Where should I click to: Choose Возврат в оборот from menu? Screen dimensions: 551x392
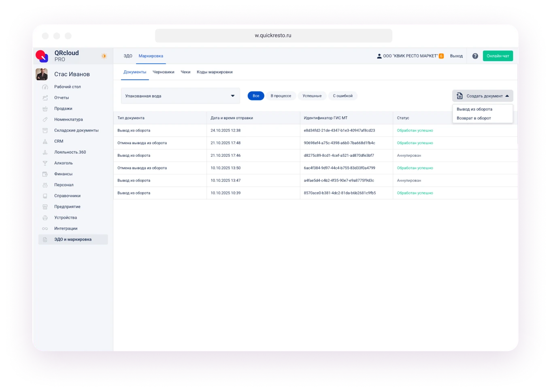coord(474,118)
